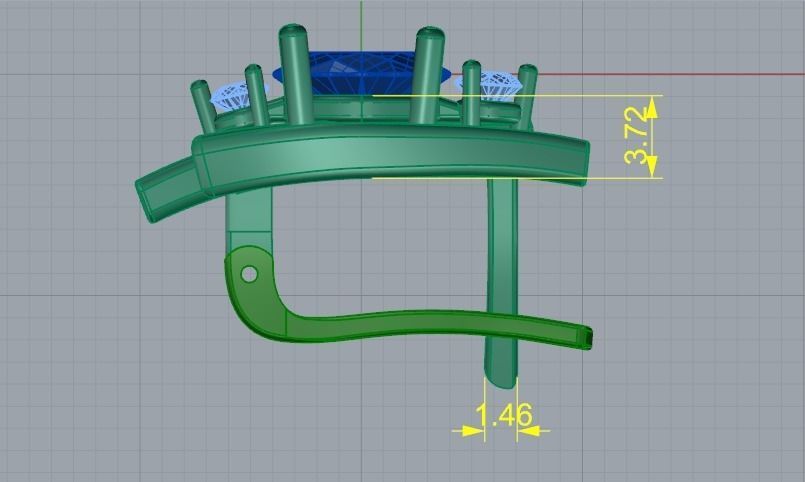Image resolution: width=805 pixels, height=482 pixels.
Task: Select the dark blue center gemstone
Action: click(x=362, y=72)
